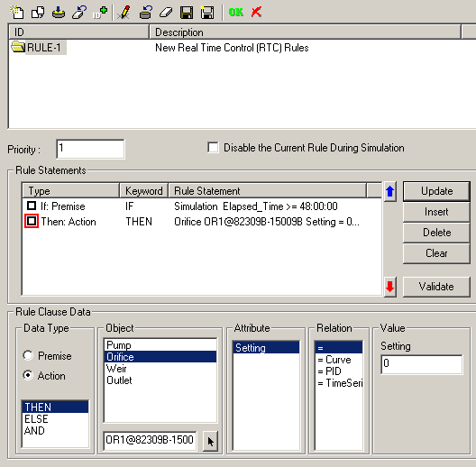This screenshot has height=467, width=476.
Task: Select '= Curve' in the Relation list
Action: [339, 360]
